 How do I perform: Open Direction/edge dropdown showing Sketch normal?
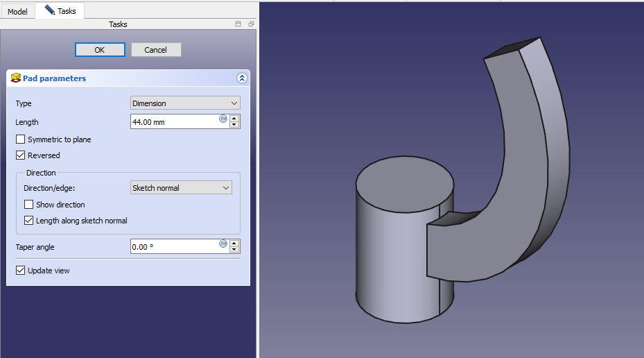181,188
